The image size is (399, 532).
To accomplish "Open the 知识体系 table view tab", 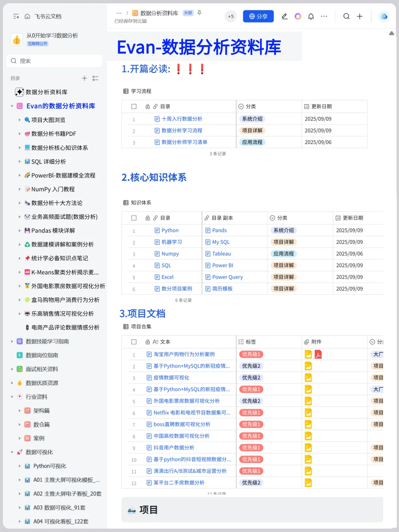I will 137,203.
